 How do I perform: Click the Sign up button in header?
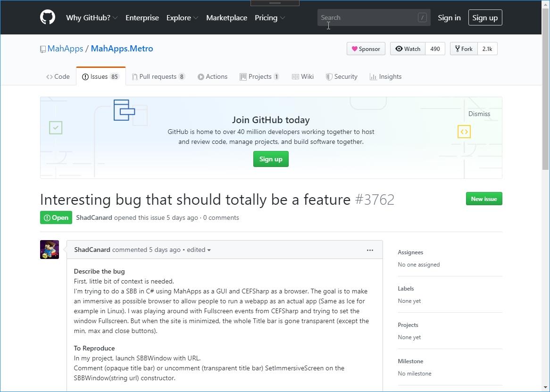485,17
